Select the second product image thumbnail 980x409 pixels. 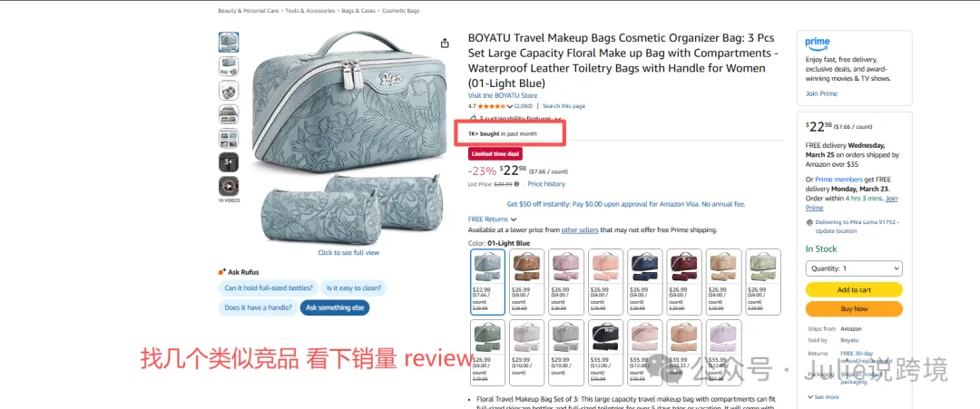[x=228, y=66]
